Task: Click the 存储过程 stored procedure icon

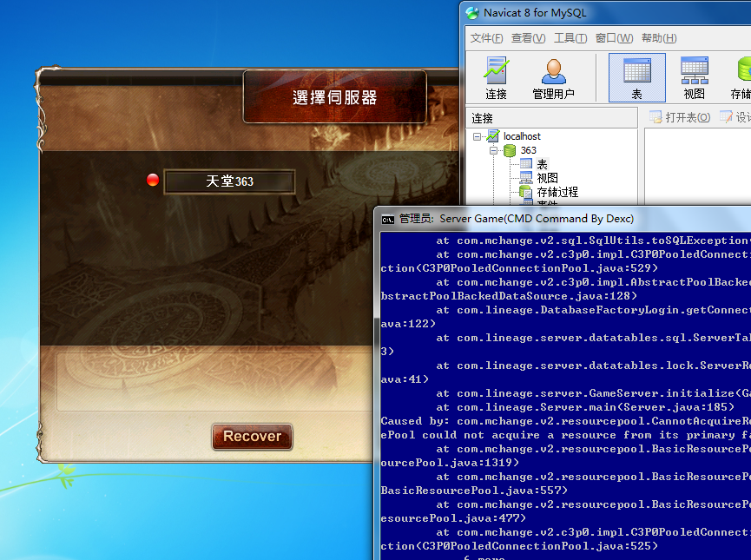Action: (x=526, y=192)
